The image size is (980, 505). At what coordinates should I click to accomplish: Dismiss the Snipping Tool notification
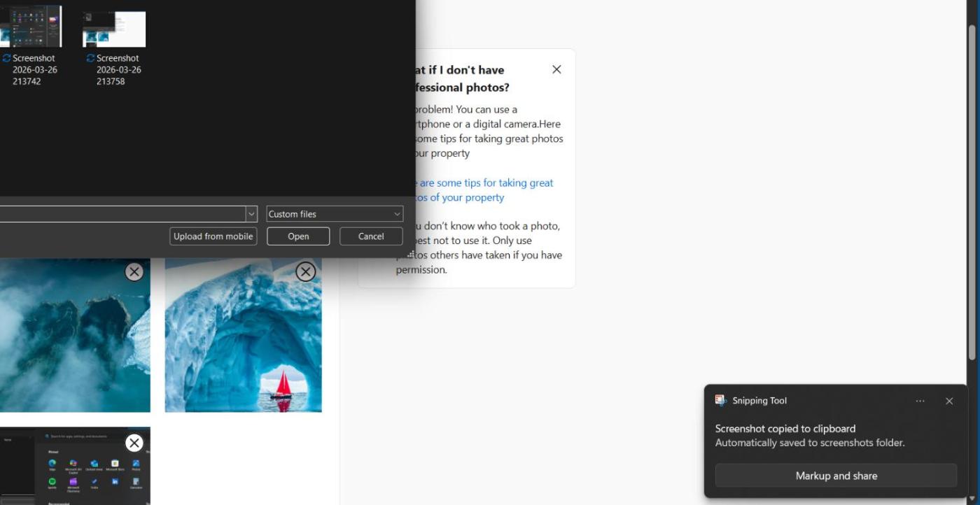pos(949,401)
